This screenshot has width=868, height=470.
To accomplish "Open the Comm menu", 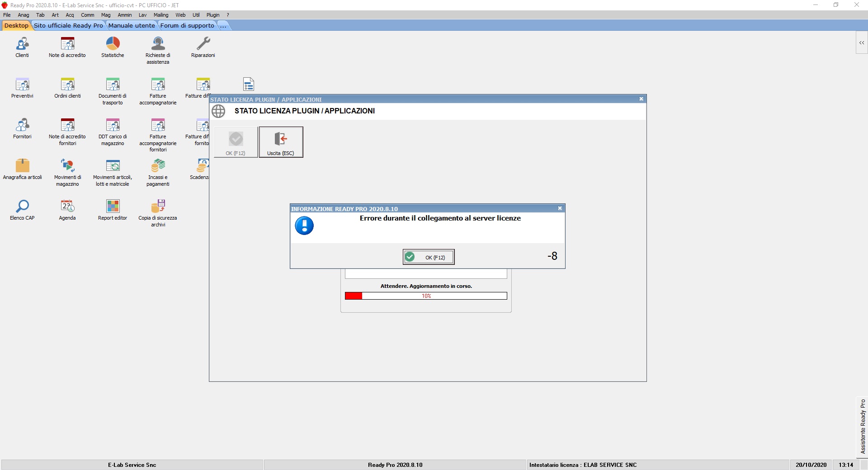I will click(88, 15).
